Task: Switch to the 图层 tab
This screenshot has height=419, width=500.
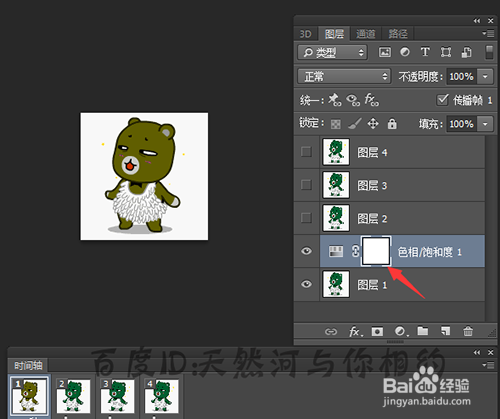Action: [x=334, y=34]
